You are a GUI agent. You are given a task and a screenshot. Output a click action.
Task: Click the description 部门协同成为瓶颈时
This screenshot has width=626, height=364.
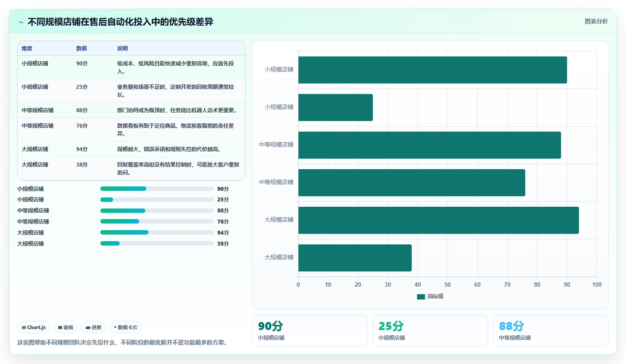pos(177,110)
